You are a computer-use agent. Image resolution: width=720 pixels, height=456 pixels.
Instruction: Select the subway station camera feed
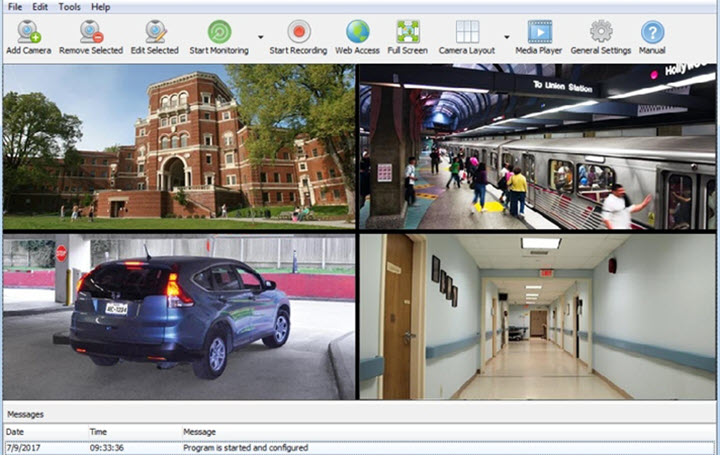537,147
